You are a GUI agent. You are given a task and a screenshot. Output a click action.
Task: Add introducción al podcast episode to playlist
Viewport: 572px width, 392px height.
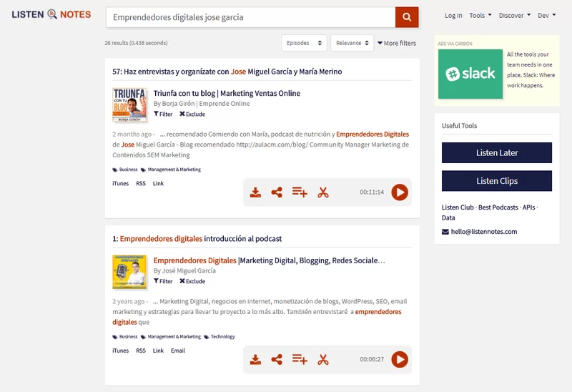click(x=300, y=359)
